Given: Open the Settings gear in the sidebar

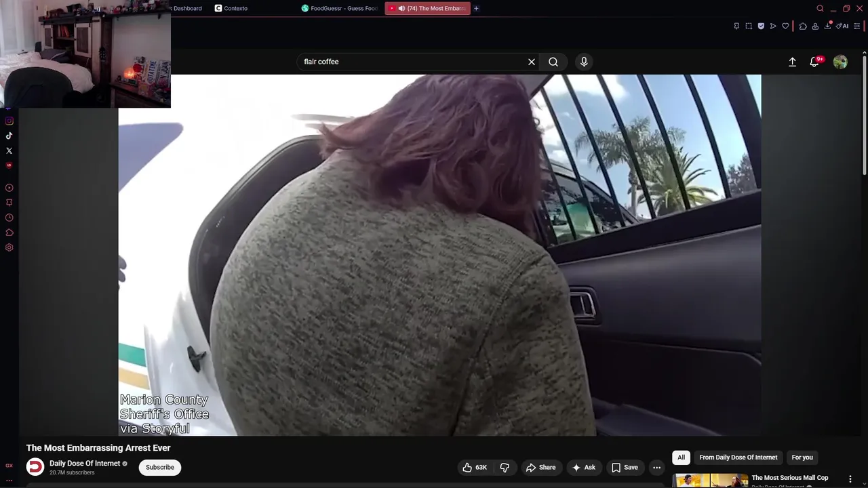Looking at the screenshot, I should click(9, 247).
